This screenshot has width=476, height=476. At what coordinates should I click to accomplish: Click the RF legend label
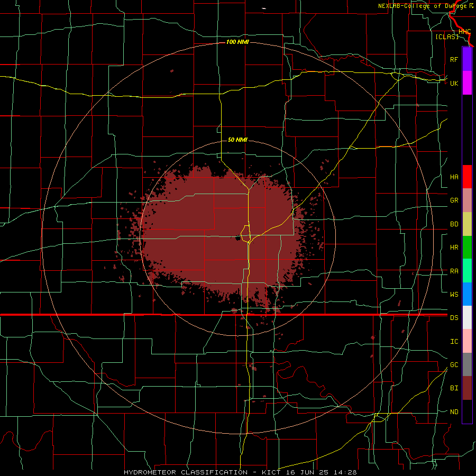454,59
